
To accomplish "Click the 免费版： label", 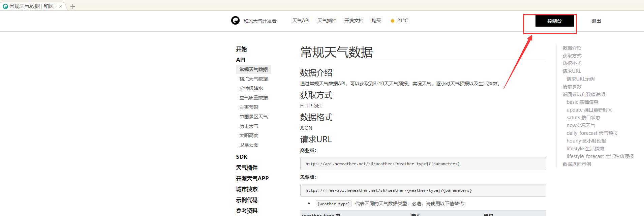I will 308,177.
